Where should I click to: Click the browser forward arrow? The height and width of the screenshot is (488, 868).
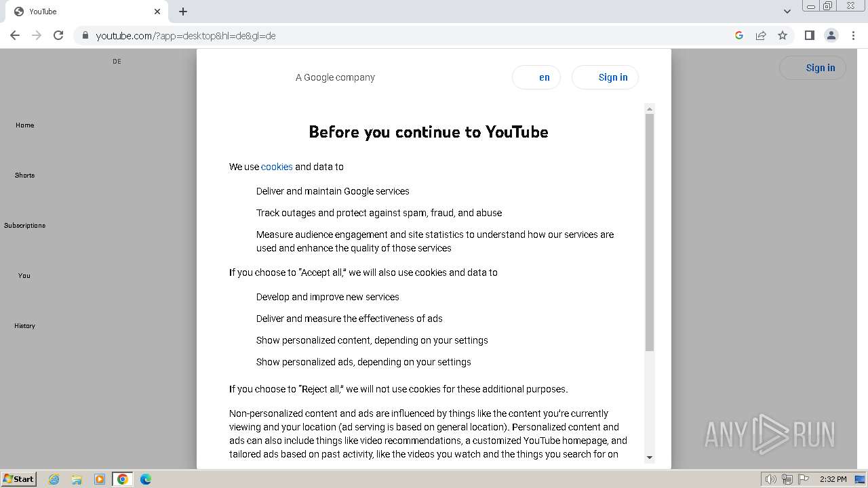point(37,35)
